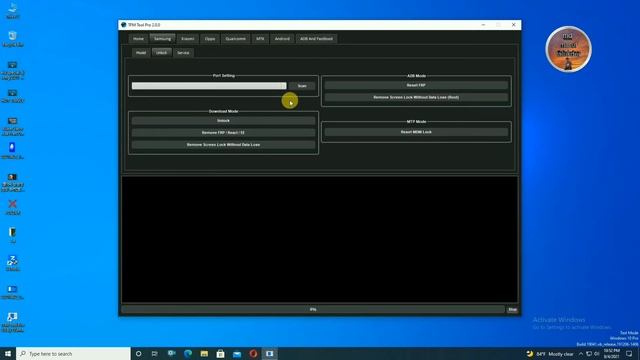Open the Action Center notifications icon
Viewport: 640px width, 360px height.
(x=629, y=354)
